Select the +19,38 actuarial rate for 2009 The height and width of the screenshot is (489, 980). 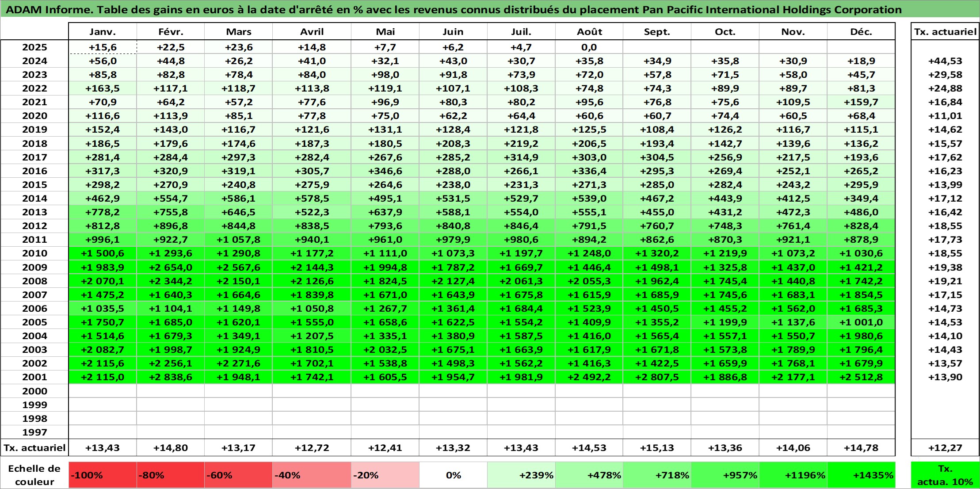[945, 267]
